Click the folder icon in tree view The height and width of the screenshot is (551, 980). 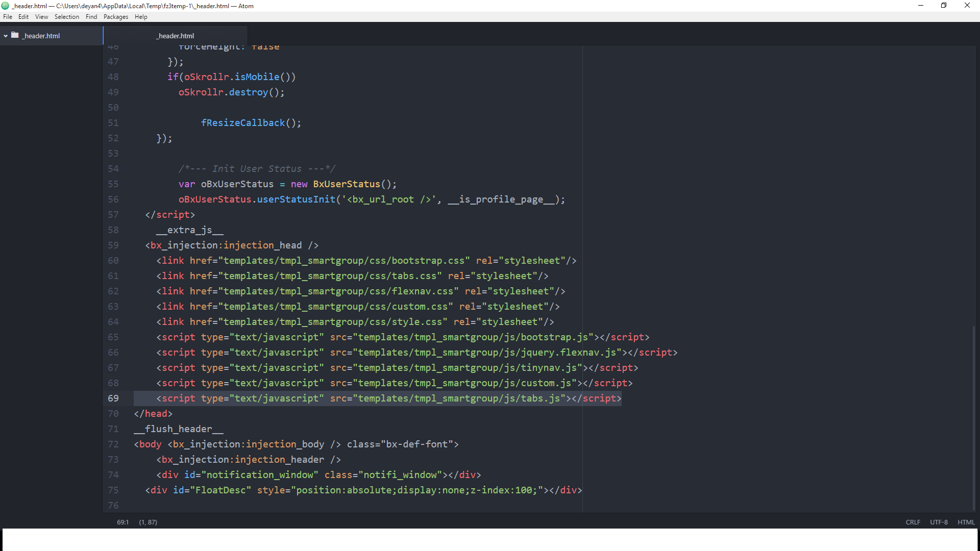click(x=15, y=35)
